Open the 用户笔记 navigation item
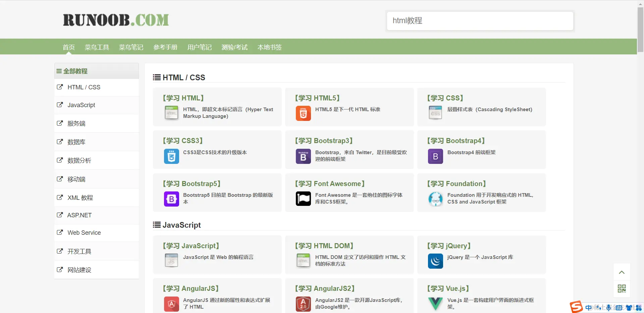 200,47
